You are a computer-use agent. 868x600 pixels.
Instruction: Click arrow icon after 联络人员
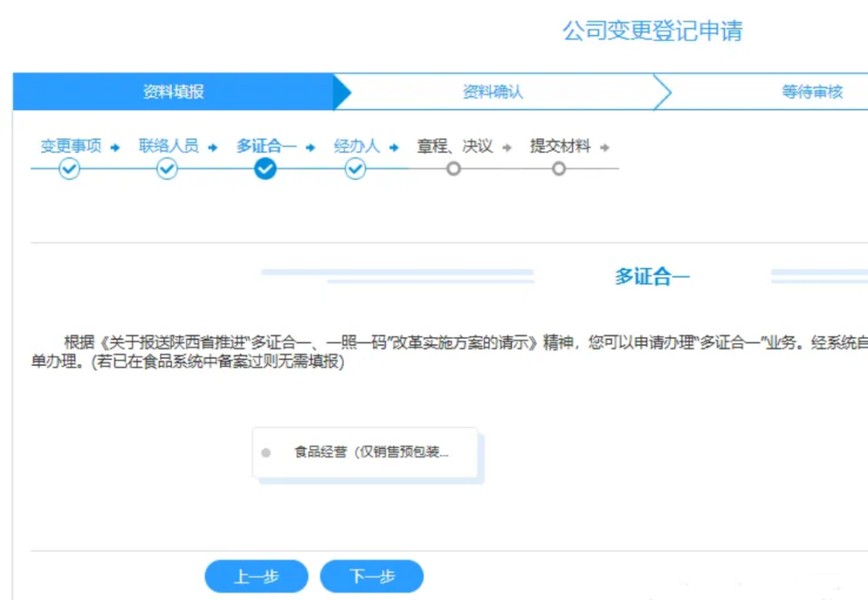[x=212, y=147]
